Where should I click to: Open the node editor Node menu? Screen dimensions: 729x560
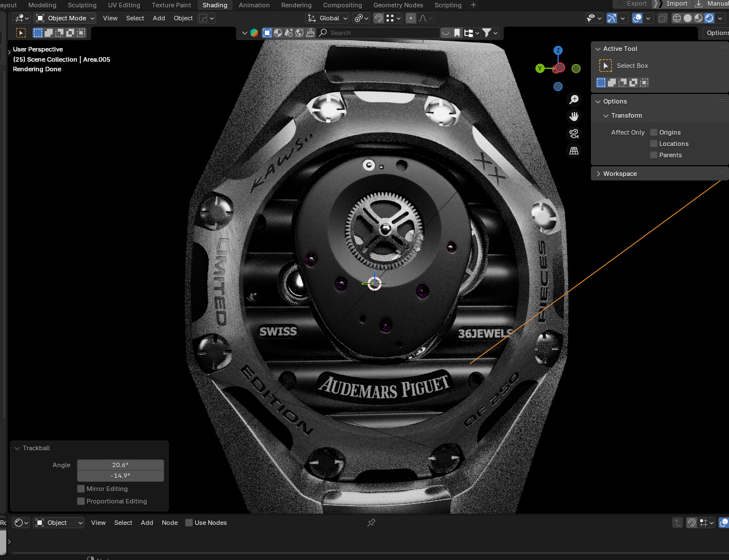coord(170,523)
